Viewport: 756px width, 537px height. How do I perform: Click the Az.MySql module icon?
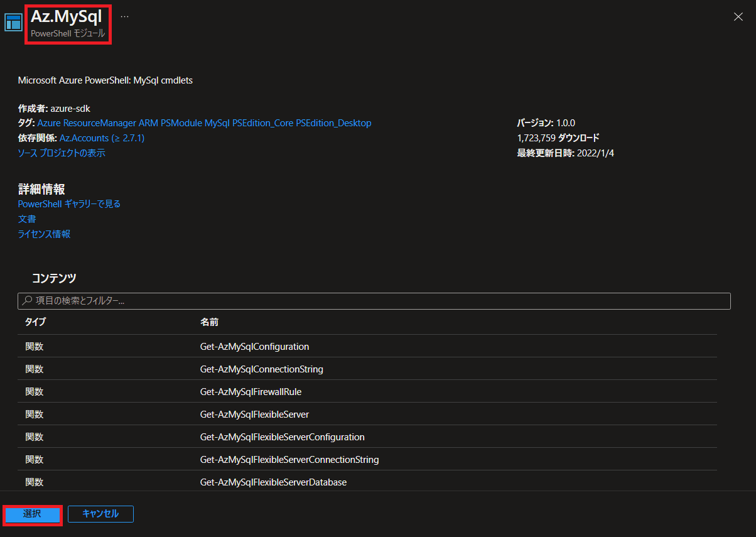click(x=13, y=22)
